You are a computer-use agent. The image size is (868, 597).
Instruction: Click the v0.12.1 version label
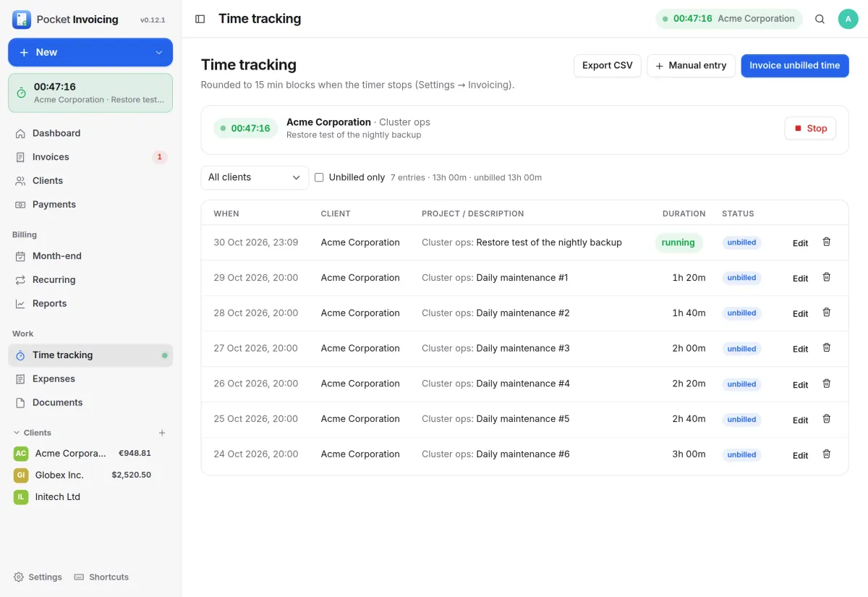point(153,20)
